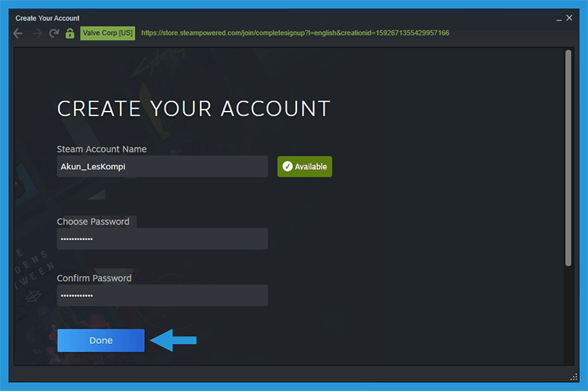588x391 pixels.
Task: Focus the Choose Password field
Action: (x=162, y=239)
